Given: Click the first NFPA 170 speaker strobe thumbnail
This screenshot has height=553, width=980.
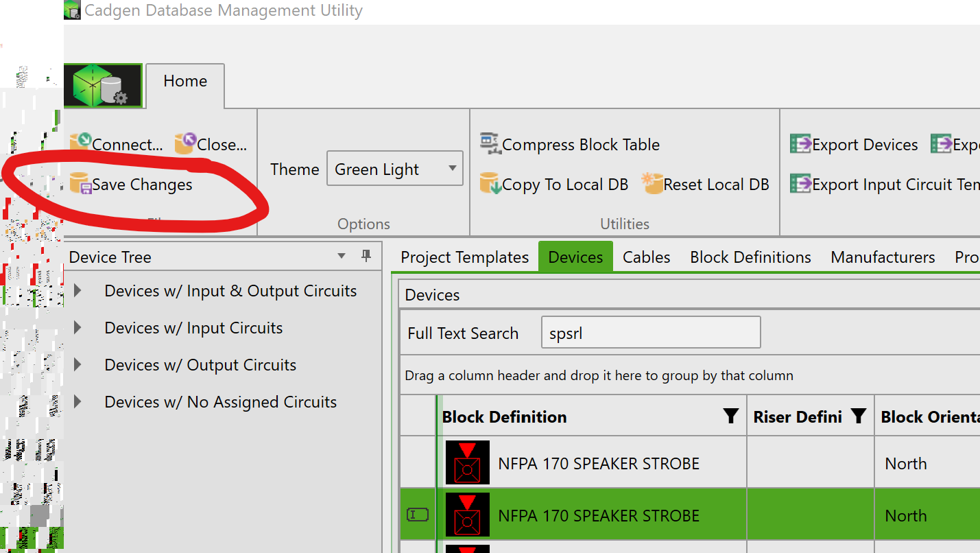Looking at the screenshot, I should (x=468, y=462).
